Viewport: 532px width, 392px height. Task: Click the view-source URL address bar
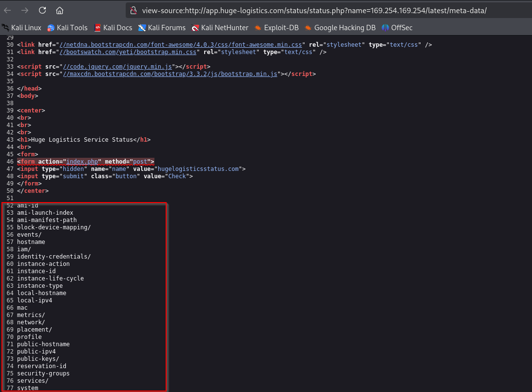click(x=314, y=11)
